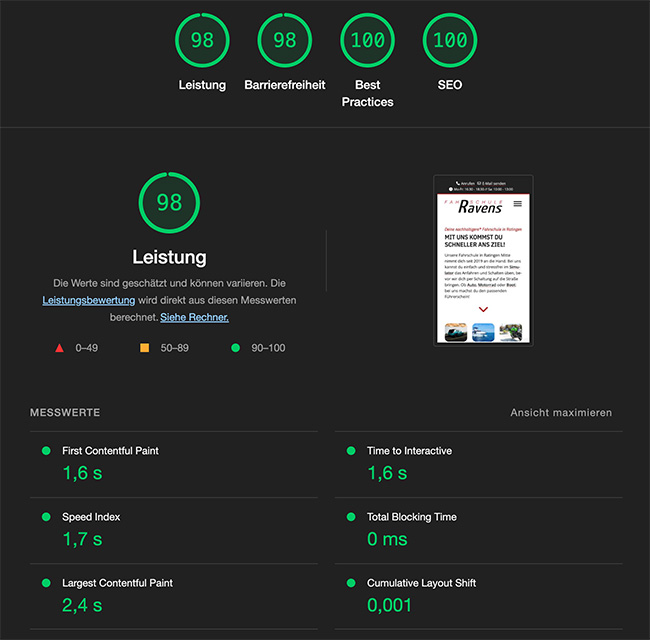Click the red triangle 0–49 legend icon
The width and height of the screenshot is (650, 640).
pos(59,348)
